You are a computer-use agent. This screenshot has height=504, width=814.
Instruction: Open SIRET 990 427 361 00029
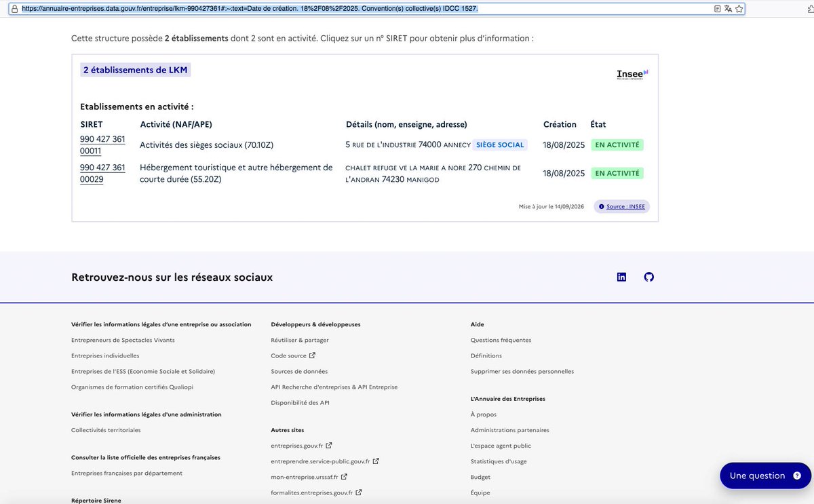102,173
